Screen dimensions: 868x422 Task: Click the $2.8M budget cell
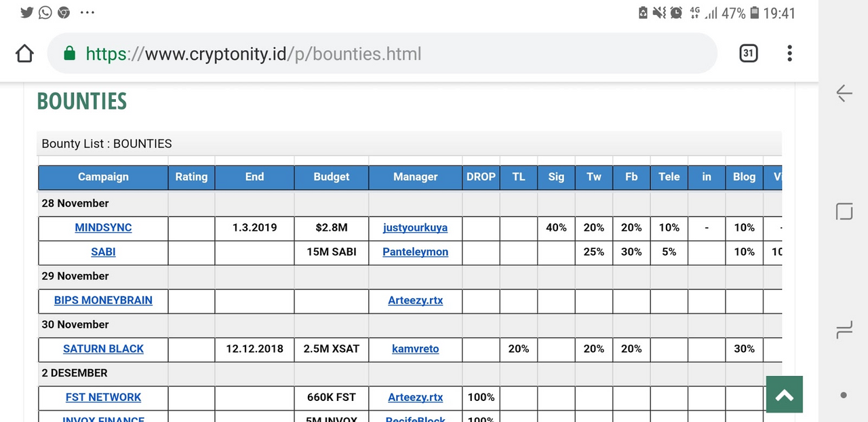[332, 228]
